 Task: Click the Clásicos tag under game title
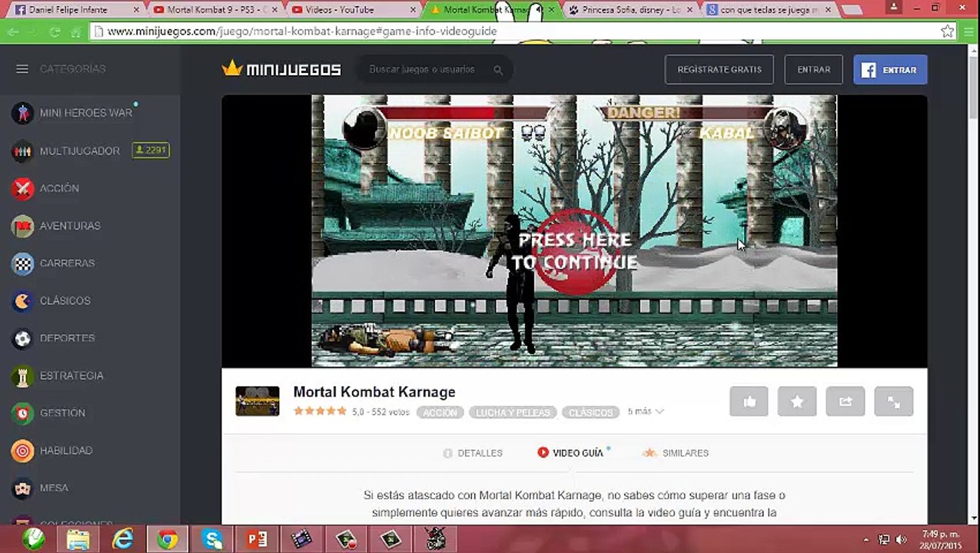click(x=590, y=412)
